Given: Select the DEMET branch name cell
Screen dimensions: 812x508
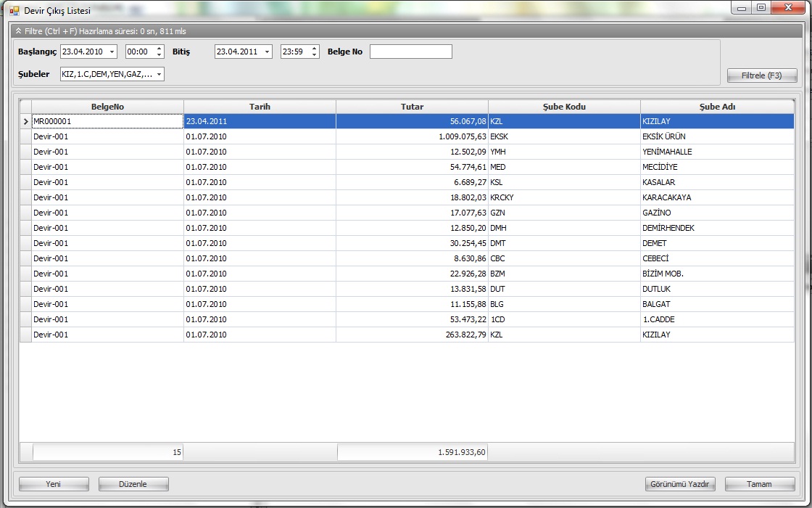Looking at the screenshot, I should tap(717, 243).
